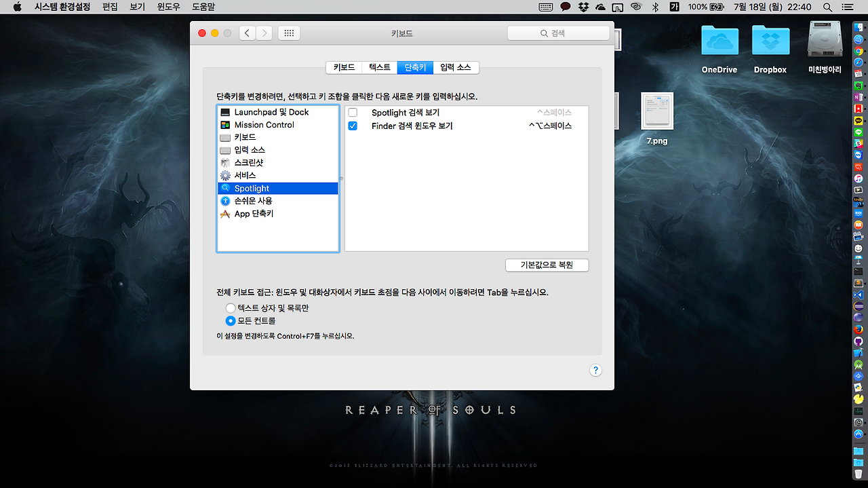Open Korean input source menu icon

point(674,7)
